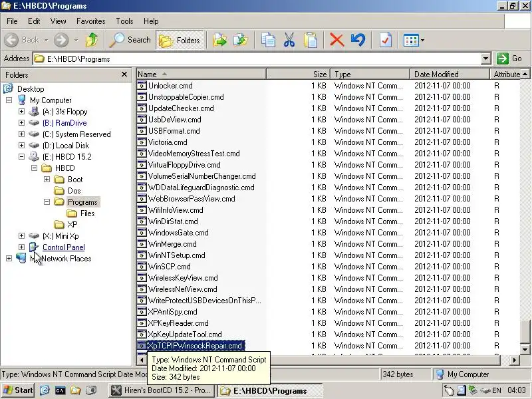Click the EN language tray indicator
Image resolution: width=532 pixels, height=399 pixels.
point(497,390)
